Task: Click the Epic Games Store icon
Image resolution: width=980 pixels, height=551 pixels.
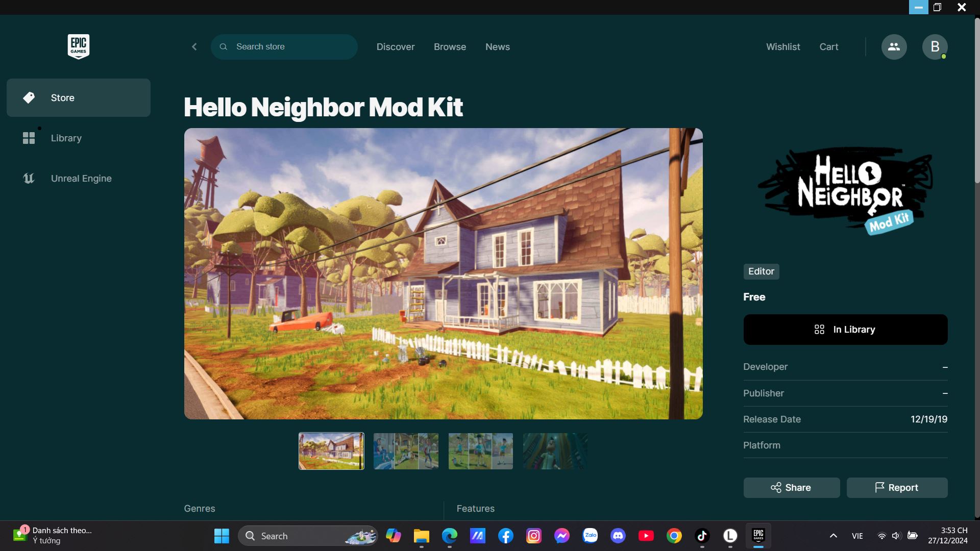Action: [x=78, y=46]
